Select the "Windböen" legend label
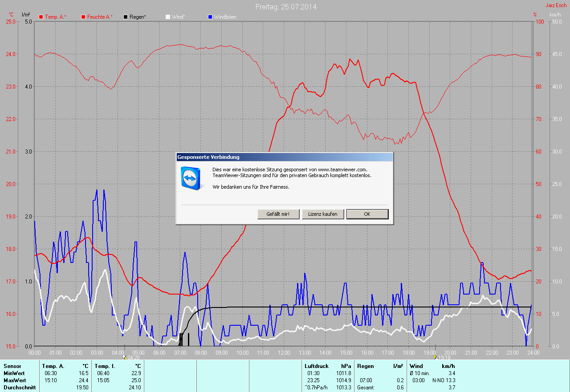The width and height of the screenshot is (570, 392). (x=225, y=17)
